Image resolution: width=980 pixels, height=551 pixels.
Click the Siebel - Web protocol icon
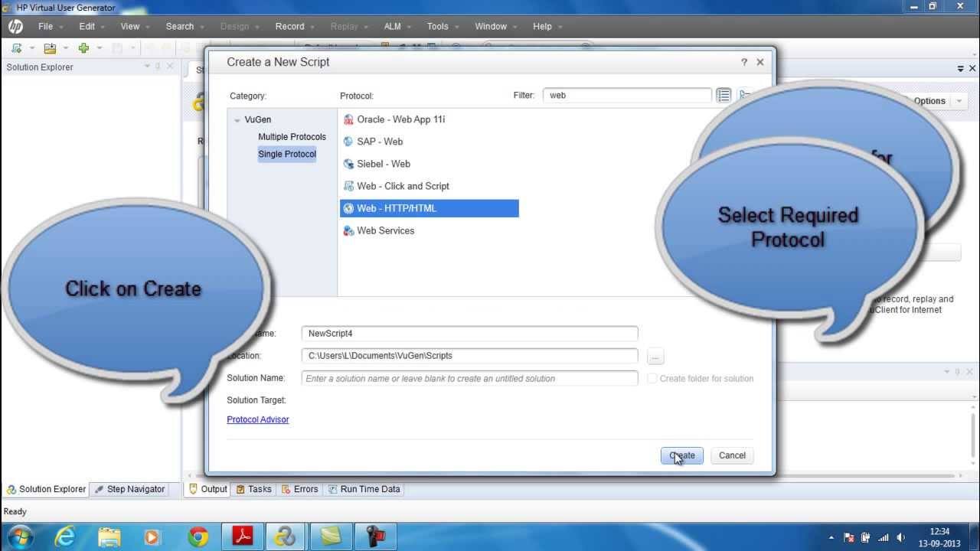coord(348,164)
